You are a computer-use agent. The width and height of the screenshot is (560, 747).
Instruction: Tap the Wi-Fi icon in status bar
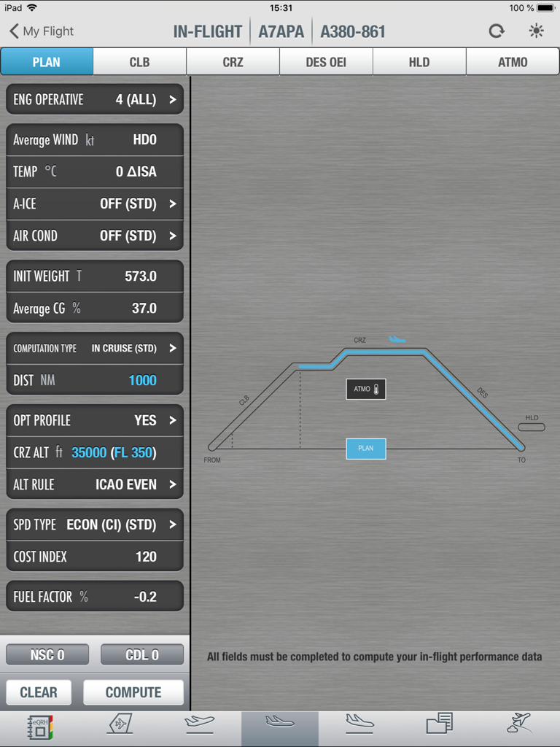tap(32, 7)
